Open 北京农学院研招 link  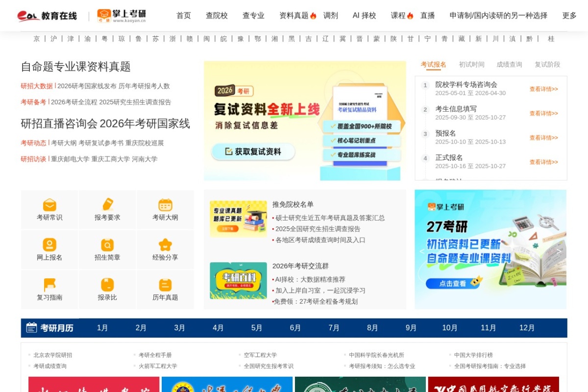52,355
